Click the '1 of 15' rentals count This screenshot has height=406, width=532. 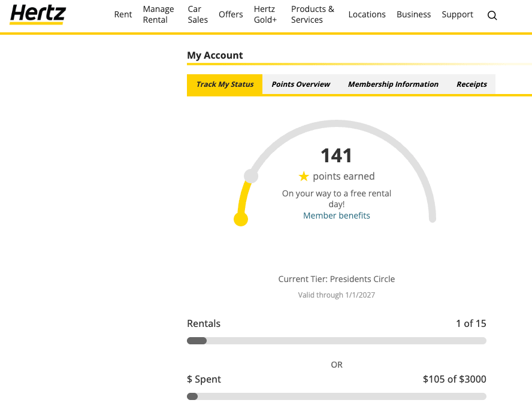point(471,323)
